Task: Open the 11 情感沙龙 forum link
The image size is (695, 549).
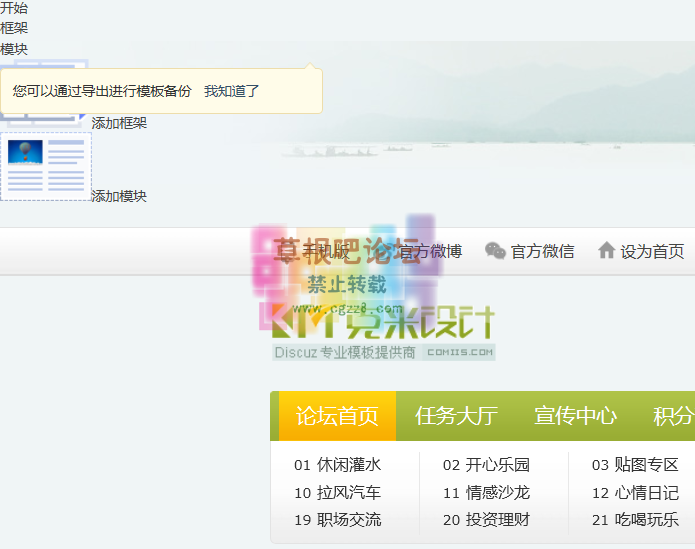Action: point(486,493)
